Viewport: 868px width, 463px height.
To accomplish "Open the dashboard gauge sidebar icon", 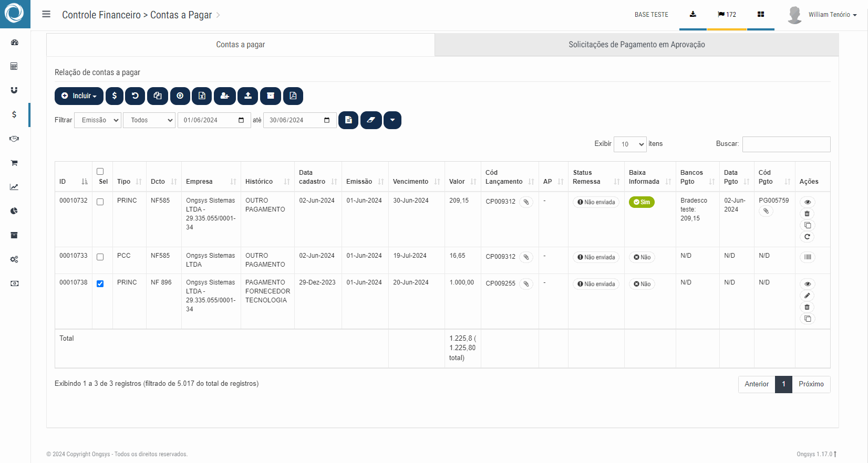I will tap(14, 42).
